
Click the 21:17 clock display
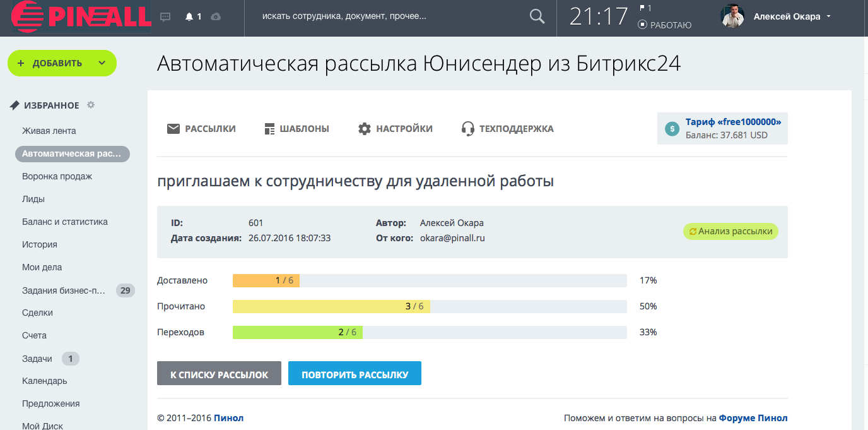click(599, 17)
